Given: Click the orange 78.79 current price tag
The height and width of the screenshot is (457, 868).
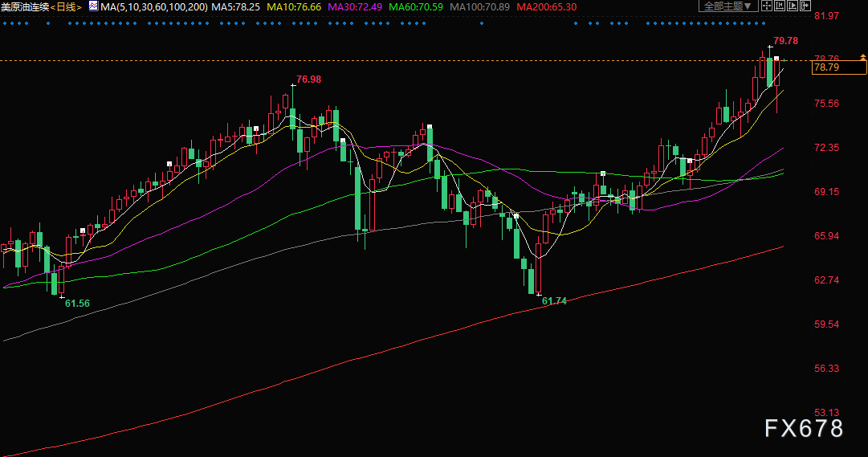Looking at the screenshot, I should [x=838, y=67].
